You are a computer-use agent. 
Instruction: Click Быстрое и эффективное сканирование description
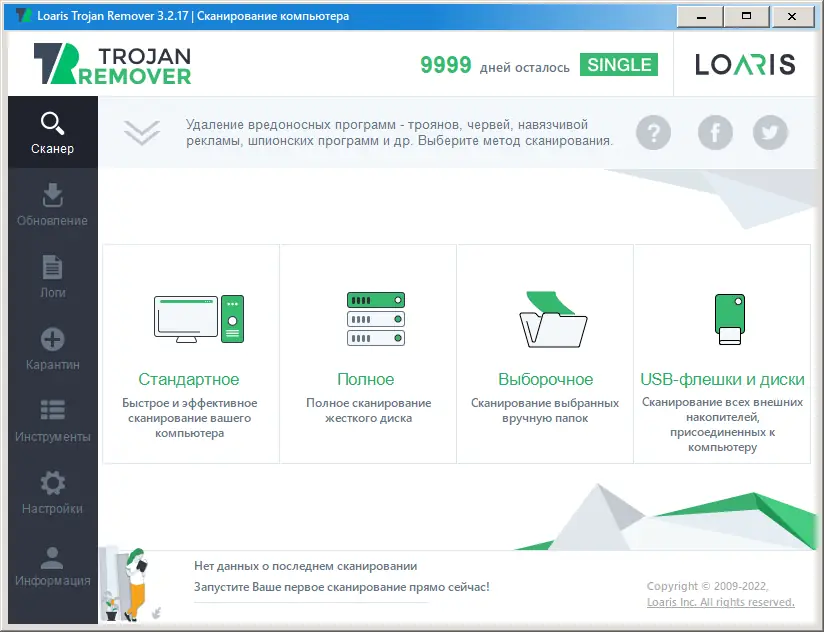point(190,418)
